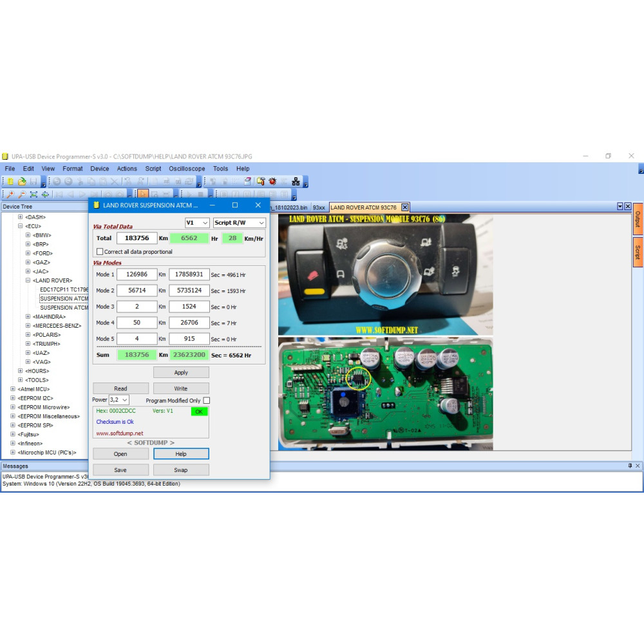Click the green OK status indicator
This screenshot has height=644, width=644.
(199, 412)
